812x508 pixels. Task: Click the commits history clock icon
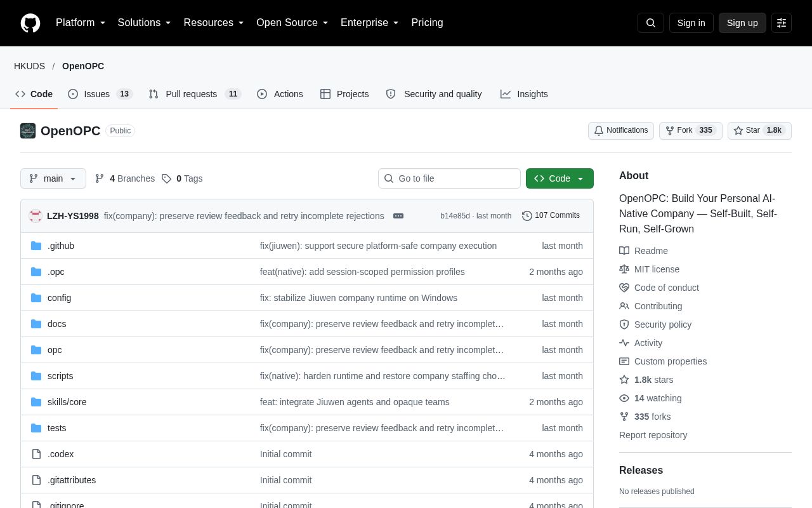point(527,216)
